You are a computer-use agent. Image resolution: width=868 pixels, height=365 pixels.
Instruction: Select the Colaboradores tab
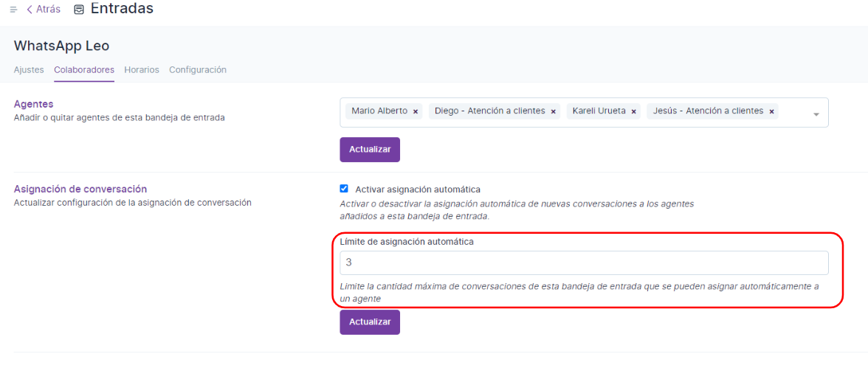(84, 70)
